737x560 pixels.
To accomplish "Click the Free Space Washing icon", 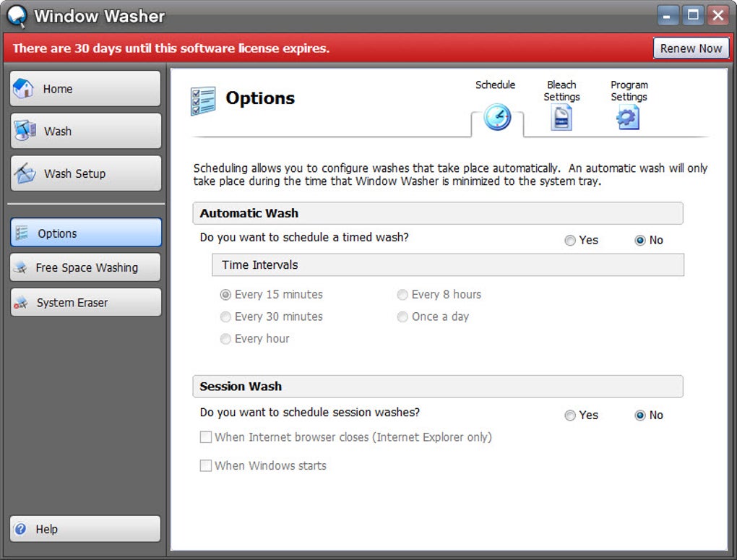I will pos(20,267).
